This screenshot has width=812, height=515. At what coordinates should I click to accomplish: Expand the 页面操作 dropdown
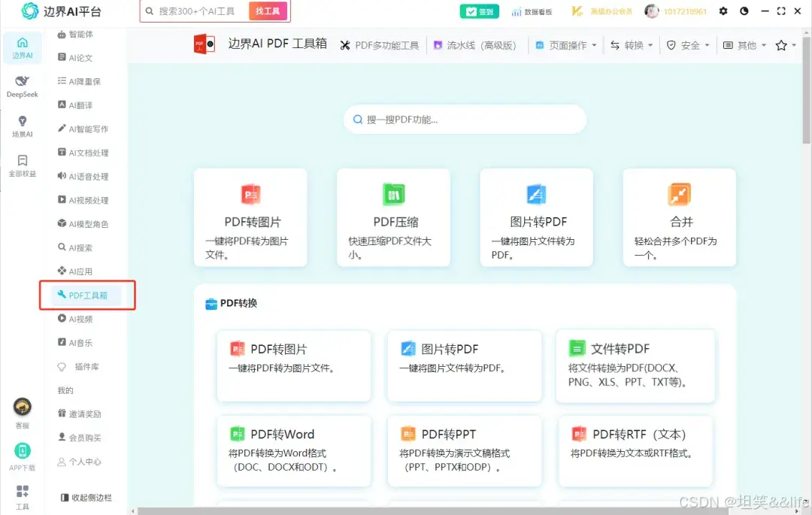(566, 46)
